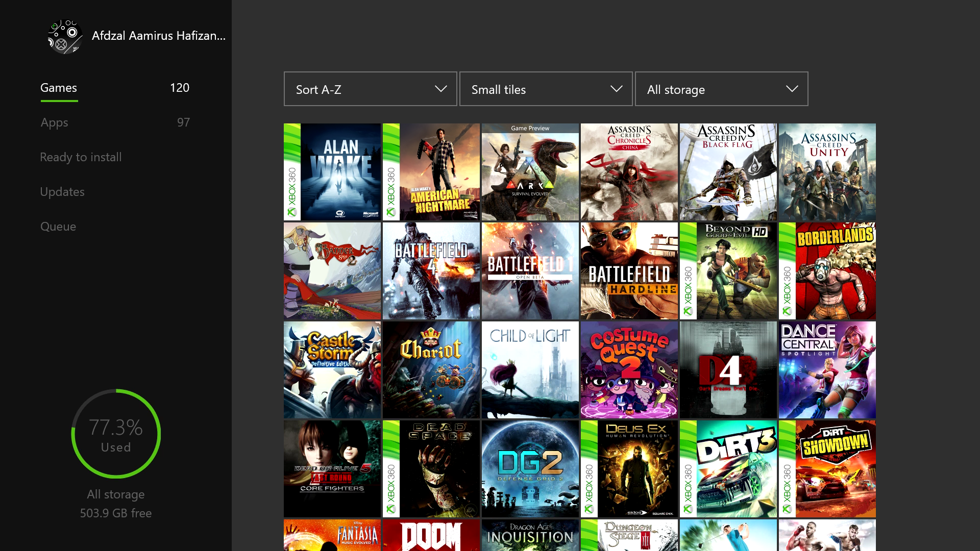Open the DiRT 3 game tile
980x551 pixels.
coord(728,469)
